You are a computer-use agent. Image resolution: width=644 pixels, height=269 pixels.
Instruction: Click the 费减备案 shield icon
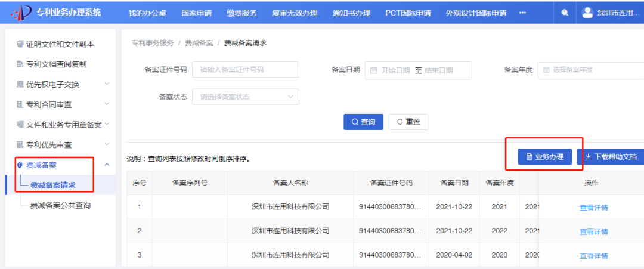[x=20, y=165]
